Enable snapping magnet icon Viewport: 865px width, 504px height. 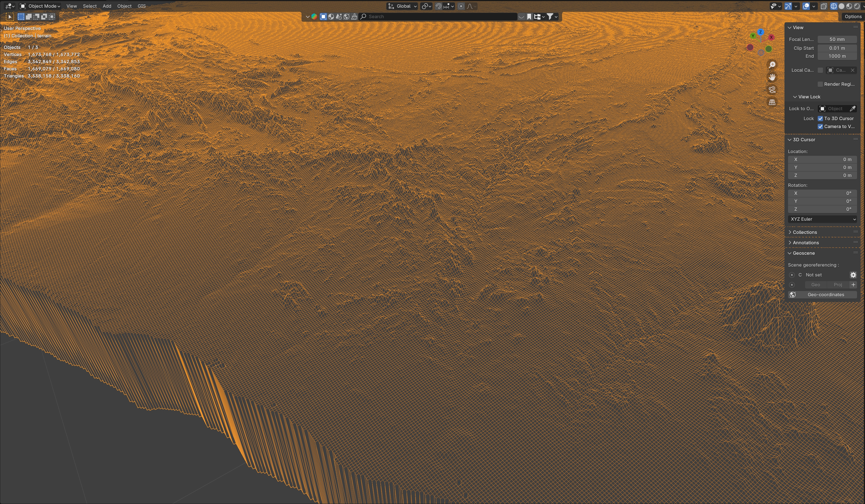pos(438,6)
